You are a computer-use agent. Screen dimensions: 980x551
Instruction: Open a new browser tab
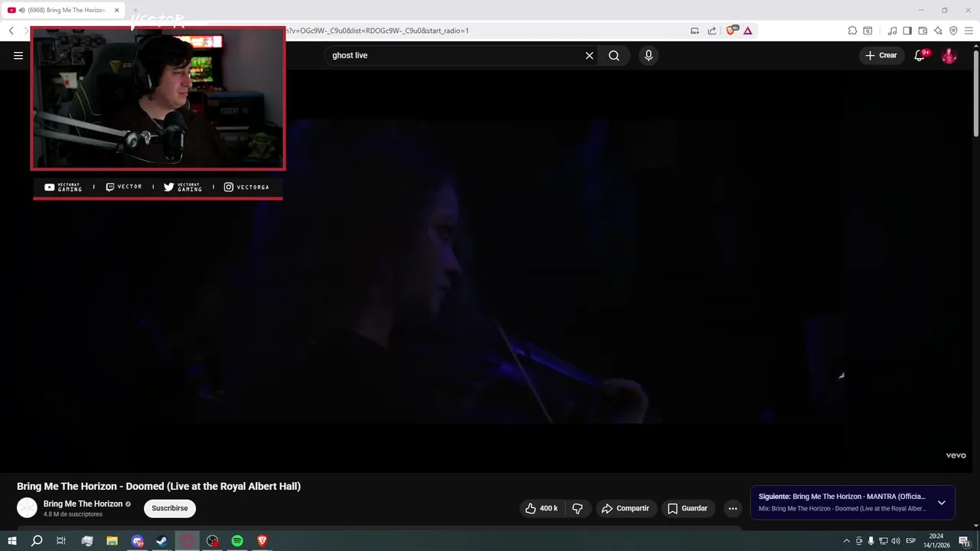pyautogui.click(x=136, y=10)
